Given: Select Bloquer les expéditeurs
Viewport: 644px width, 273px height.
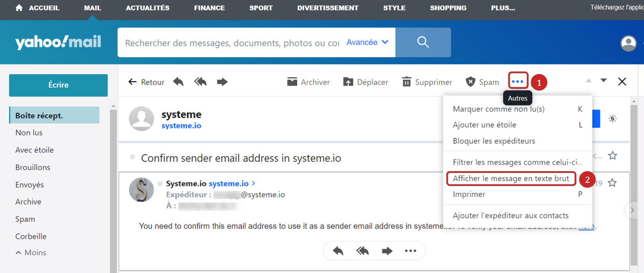Looking at the screenshot, I should [518, 141].
